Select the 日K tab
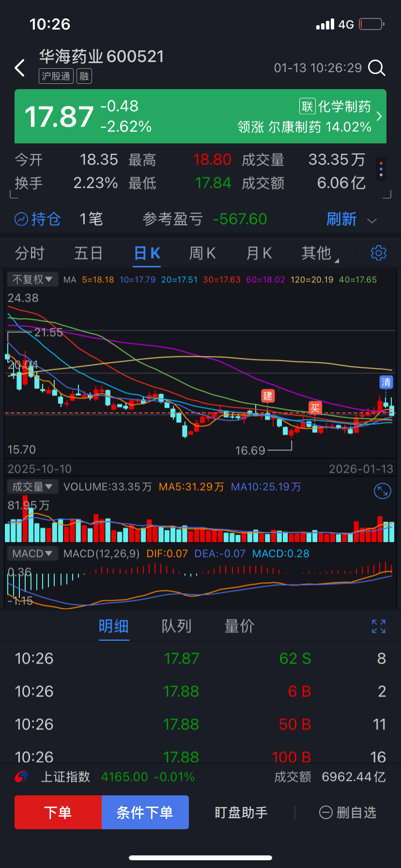The width and height of the screenshot is (401, 868). click(147, 253)
